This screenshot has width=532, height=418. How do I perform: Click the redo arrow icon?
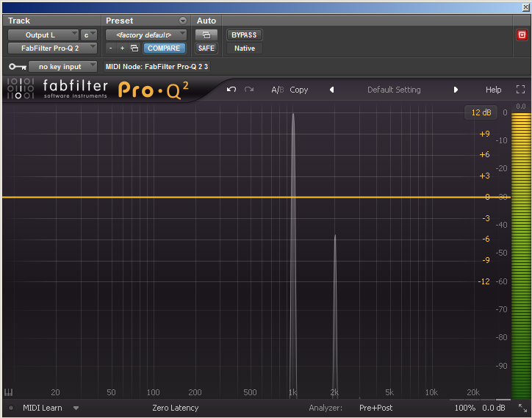249,90
